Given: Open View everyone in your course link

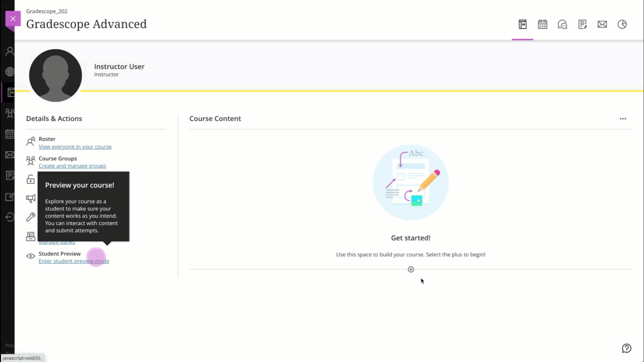Looking at the screenshot, I should tap(75, 147).
